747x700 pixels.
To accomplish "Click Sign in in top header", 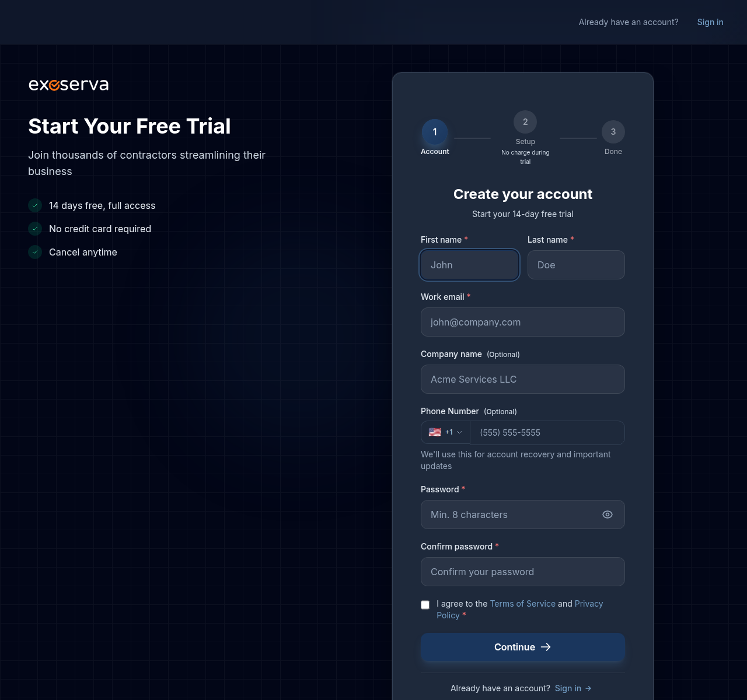I will click(x=710, y=22).
